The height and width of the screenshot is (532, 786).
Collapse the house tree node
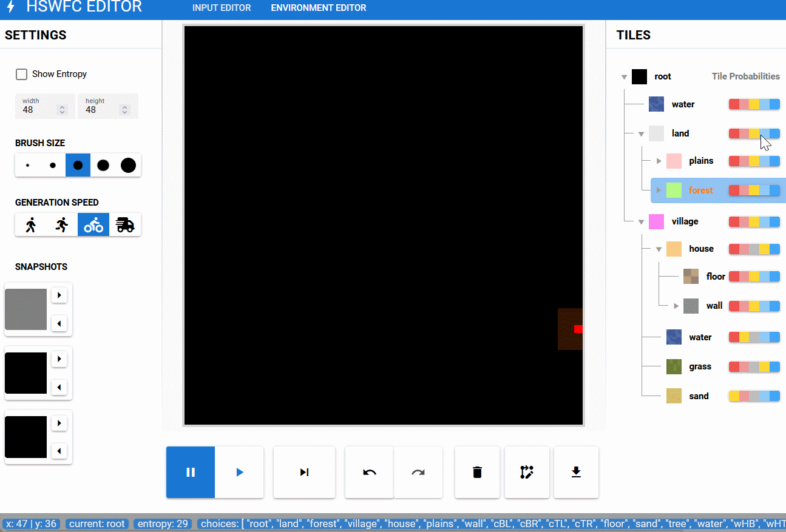pos(659,249)
